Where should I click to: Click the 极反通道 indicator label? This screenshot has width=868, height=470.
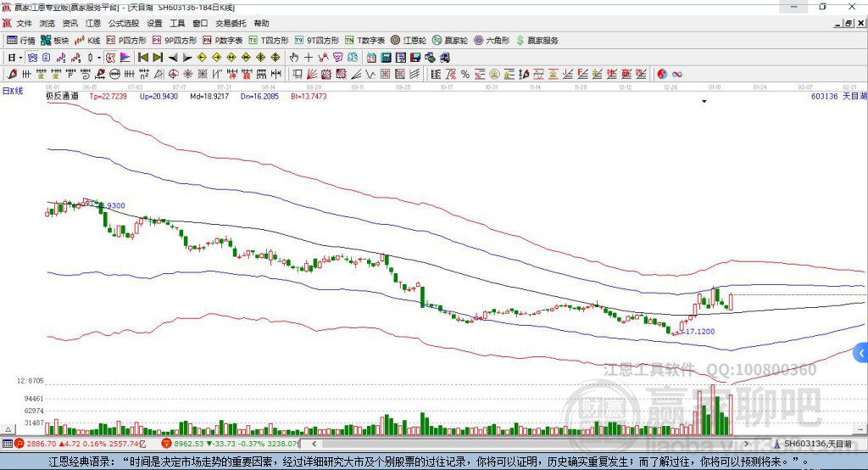tap(62, 96)
